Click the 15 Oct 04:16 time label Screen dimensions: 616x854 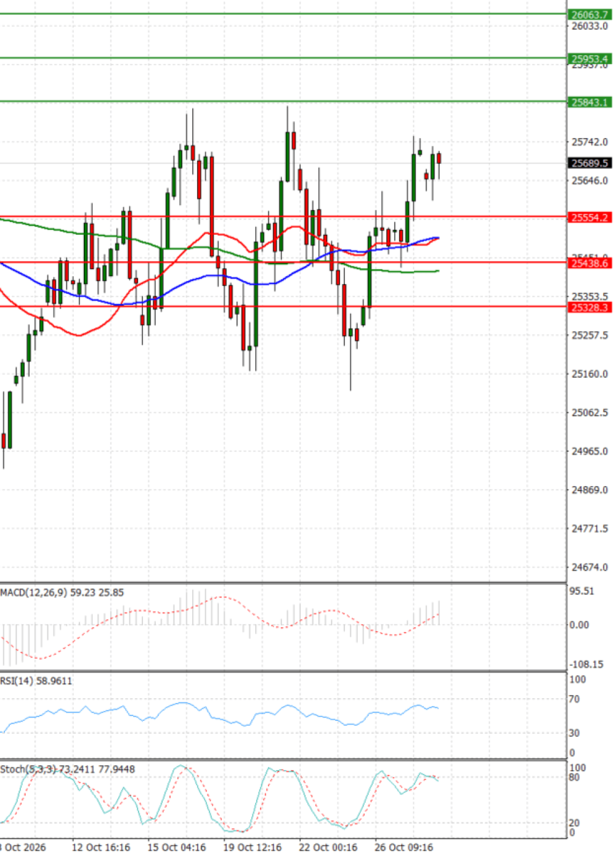point(177,847)
